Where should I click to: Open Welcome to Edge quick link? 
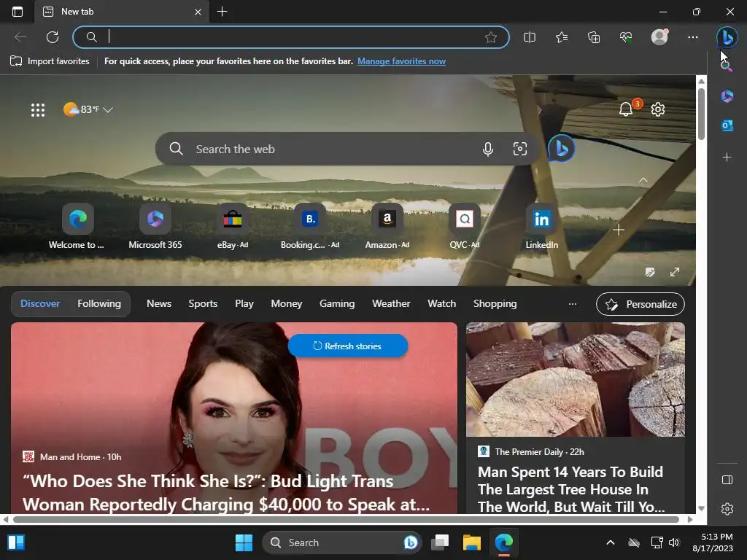[x=77, y=227]
